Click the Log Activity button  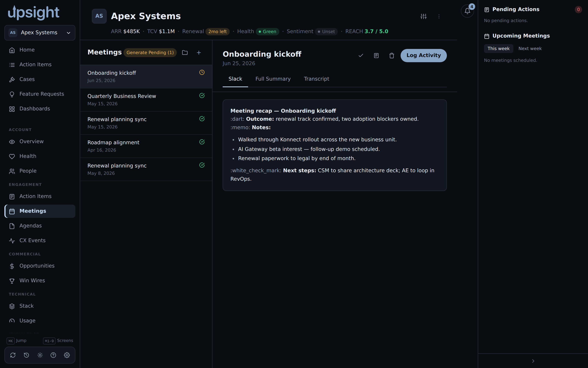click(424, 56)
